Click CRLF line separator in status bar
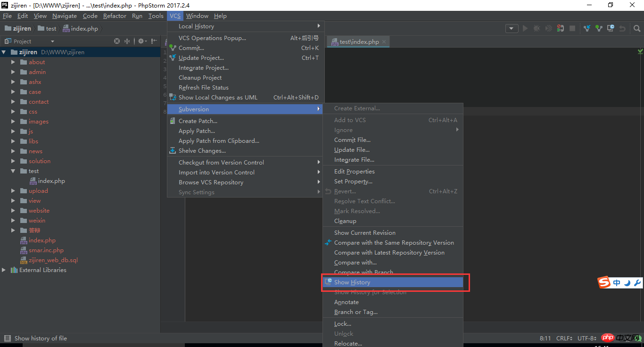This screenshot has height=347, width=644. (x=564, y=339)
